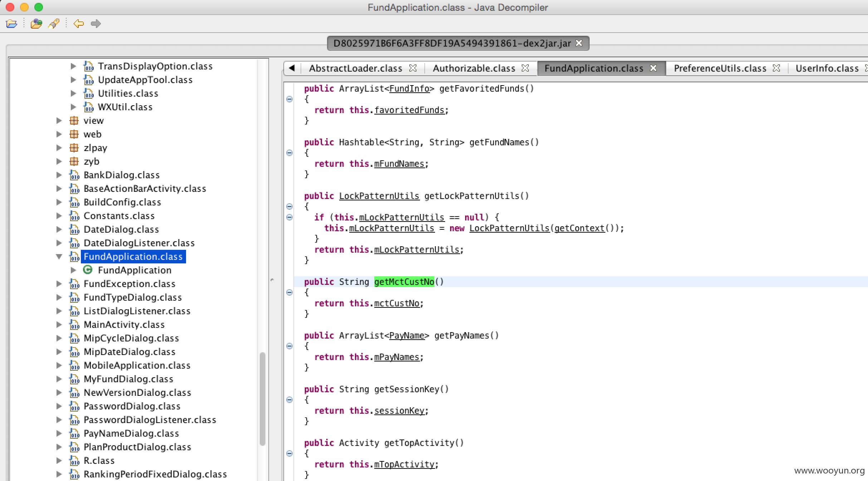Close the AbstractLoader.class tab
The image size is (868, 481).
point(413,68)
